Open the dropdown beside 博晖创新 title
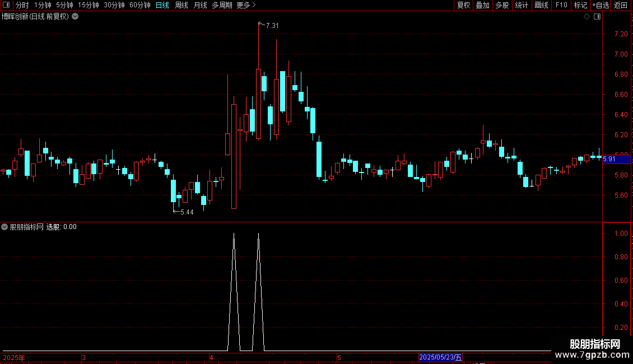 point(75,17)
